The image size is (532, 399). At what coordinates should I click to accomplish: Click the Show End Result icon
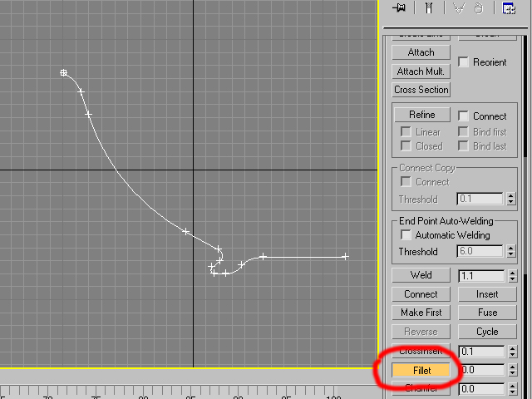[x=429, y=8]
